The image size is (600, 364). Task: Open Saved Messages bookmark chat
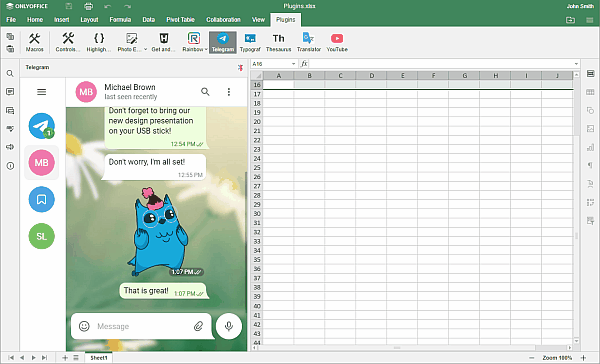coord(42,199)
